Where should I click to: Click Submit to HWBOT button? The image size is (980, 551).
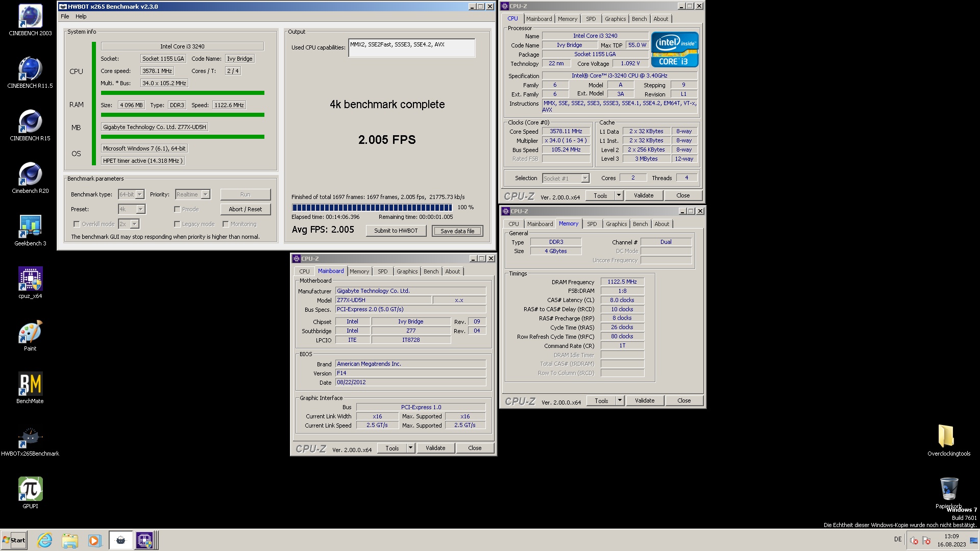click(396, 231)
